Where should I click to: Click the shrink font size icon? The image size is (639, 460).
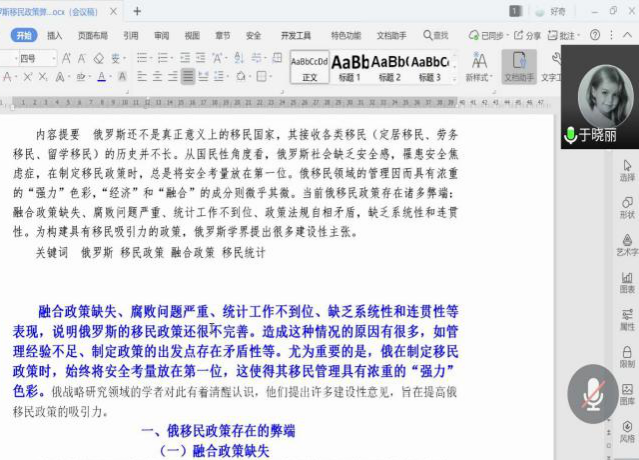pos(82,58)
